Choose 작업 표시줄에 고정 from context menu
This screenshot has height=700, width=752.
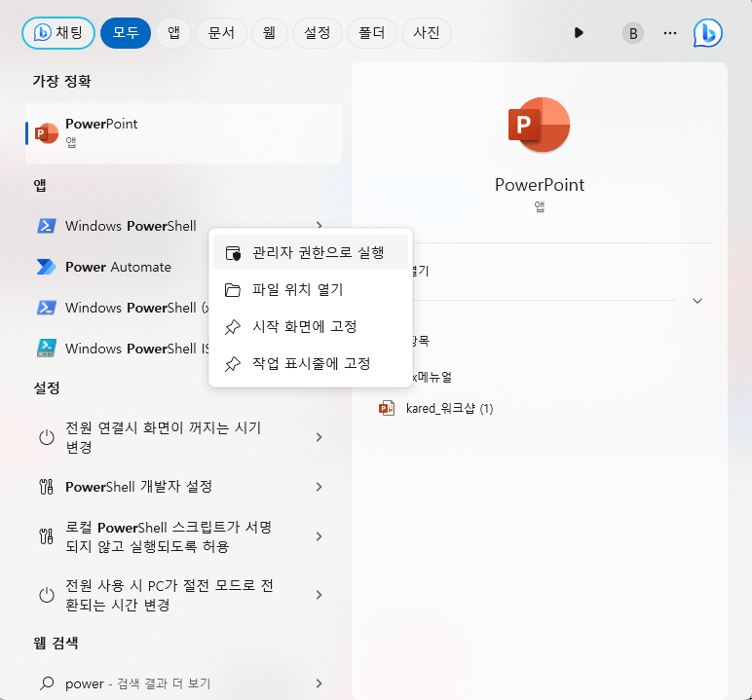click(311, 363)
